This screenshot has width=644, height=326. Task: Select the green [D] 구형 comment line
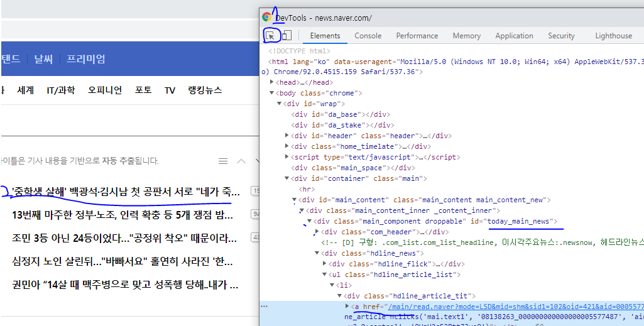[x=483, y=242]
